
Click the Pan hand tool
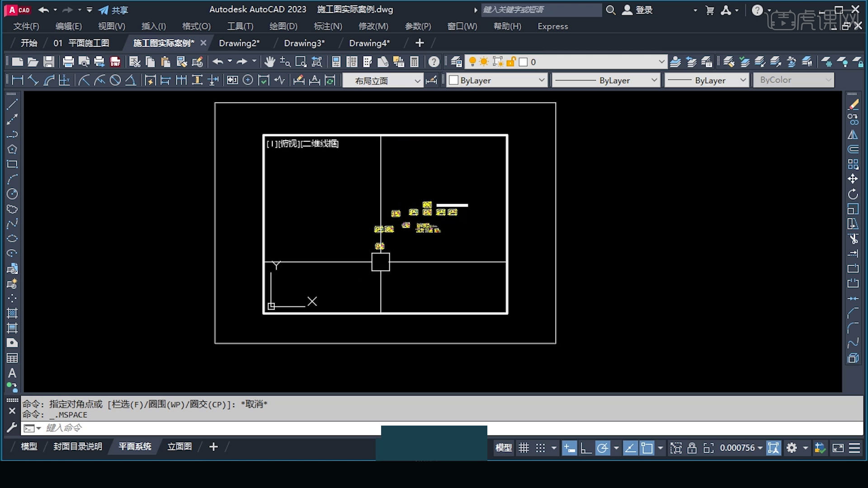(270, 62)
